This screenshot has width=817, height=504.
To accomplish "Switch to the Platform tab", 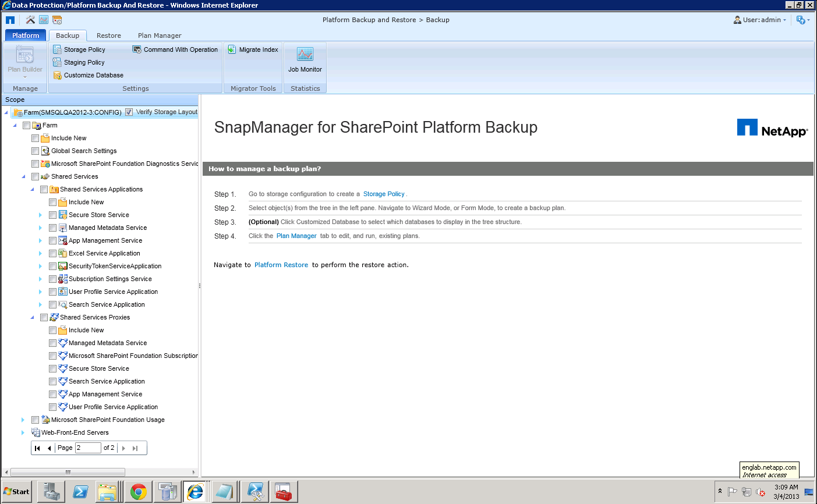I will (26, 36).
